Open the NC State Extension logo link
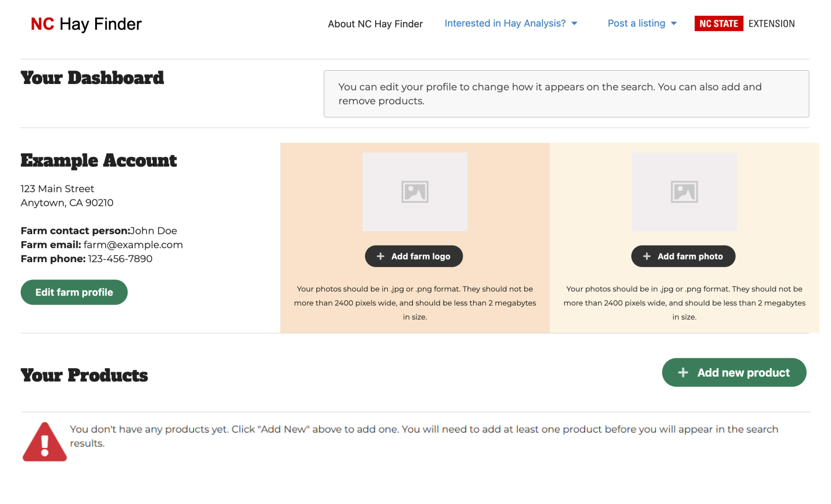The width and height of the screenshot is (831, 504). [x=744, y=23]
